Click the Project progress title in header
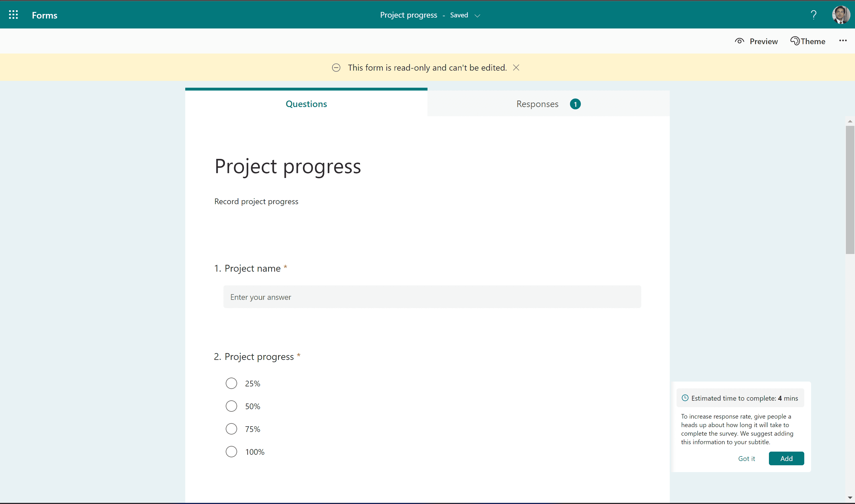Viewport: 855px width, 504px height. (x=408, y=15)
